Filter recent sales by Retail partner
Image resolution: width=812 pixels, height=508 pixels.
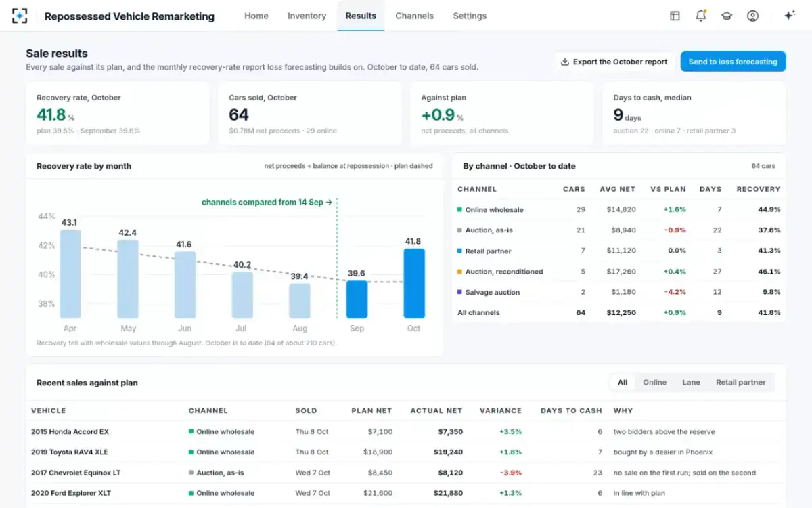(741, 383)
